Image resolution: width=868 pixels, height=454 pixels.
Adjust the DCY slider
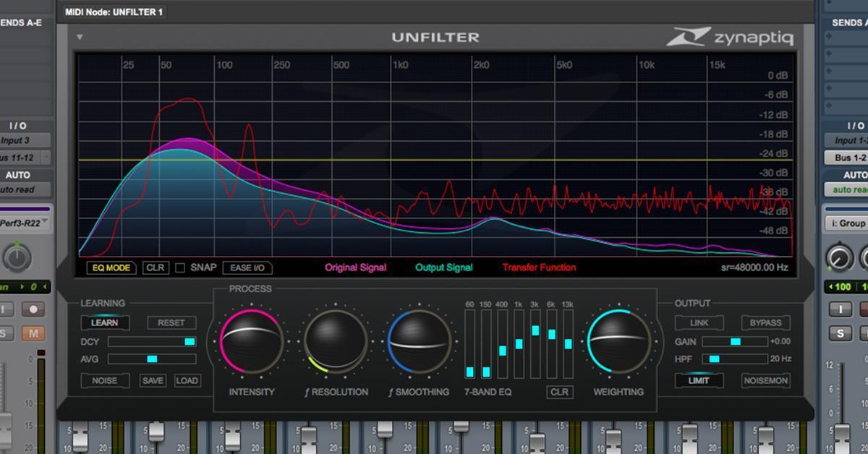point(152,341)
